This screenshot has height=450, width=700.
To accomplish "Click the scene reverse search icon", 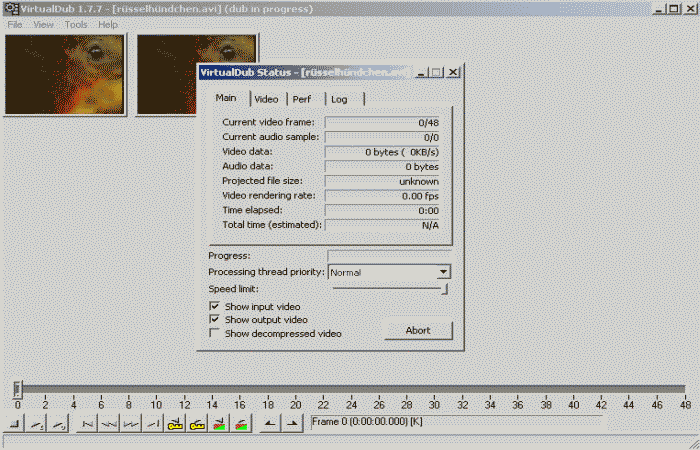I will click(x=219, y=425).
